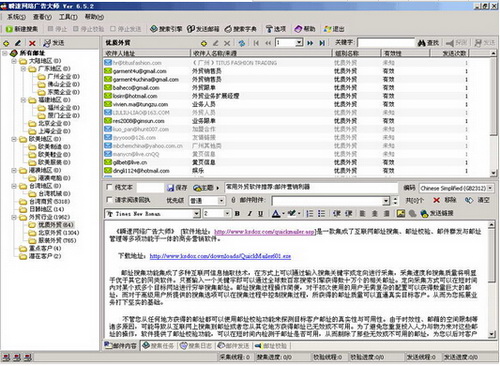Open the 搜索引擎 search engine tool

click(166, 29)
